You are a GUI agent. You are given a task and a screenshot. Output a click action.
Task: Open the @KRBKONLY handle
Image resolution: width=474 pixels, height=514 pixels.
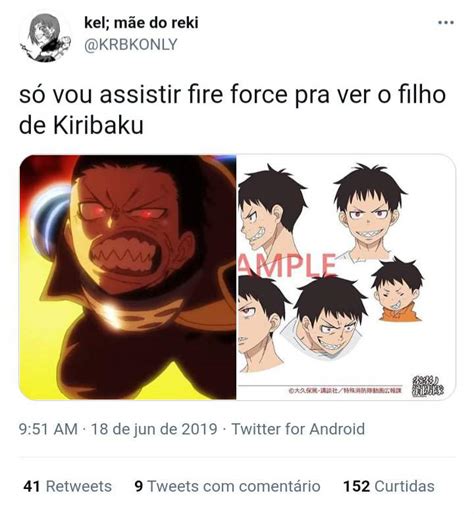131,45
